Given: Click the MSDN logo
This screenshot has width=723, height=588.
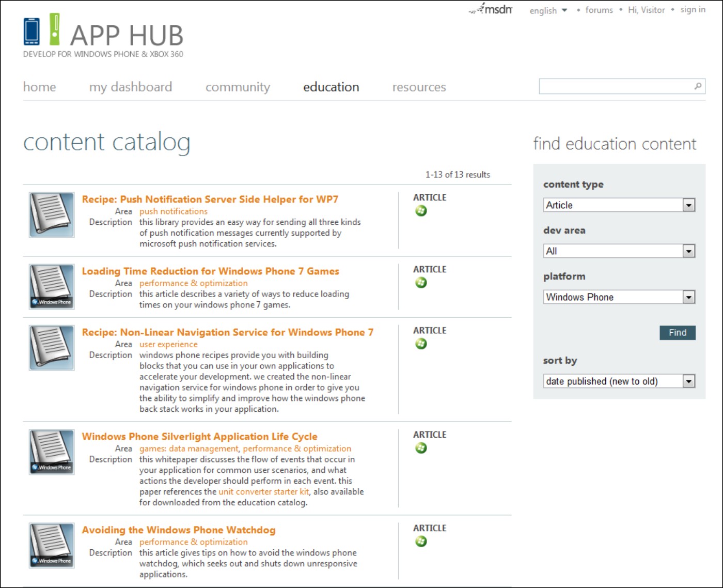Looking at the screenshot, I should [491, 9].
